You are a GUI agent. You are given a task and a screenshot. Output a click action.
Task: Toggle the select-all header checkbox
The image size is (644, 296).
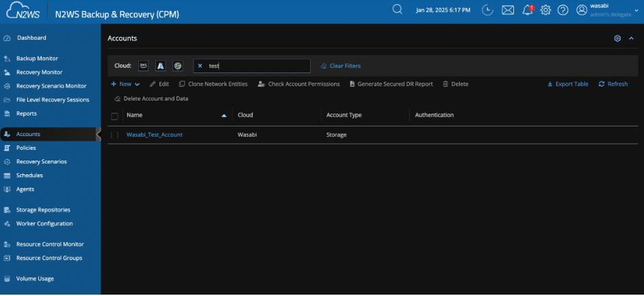pyautogui.click(x=114, y=116)
